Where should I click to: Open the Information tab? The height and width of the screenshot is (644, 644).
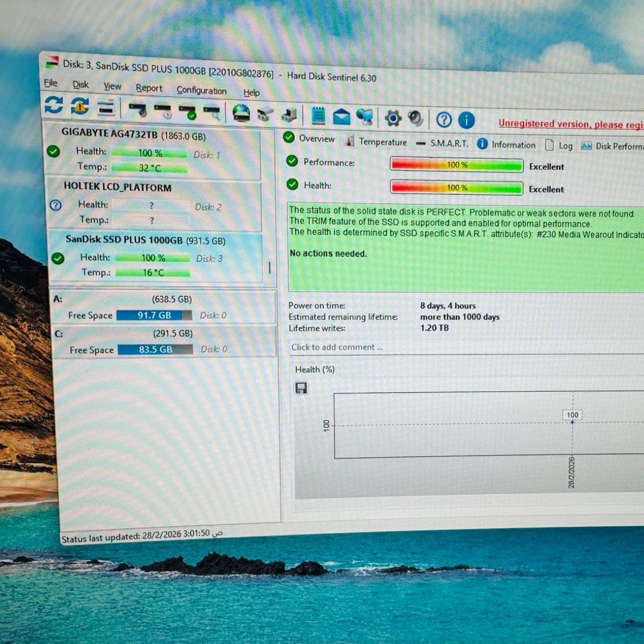pos(513,145)
